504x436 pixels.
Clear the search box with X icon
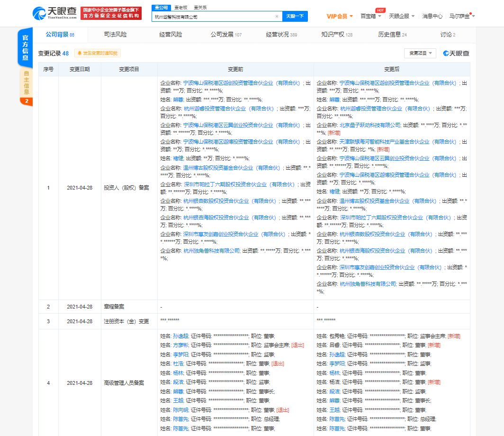click(x=277, y=17)
